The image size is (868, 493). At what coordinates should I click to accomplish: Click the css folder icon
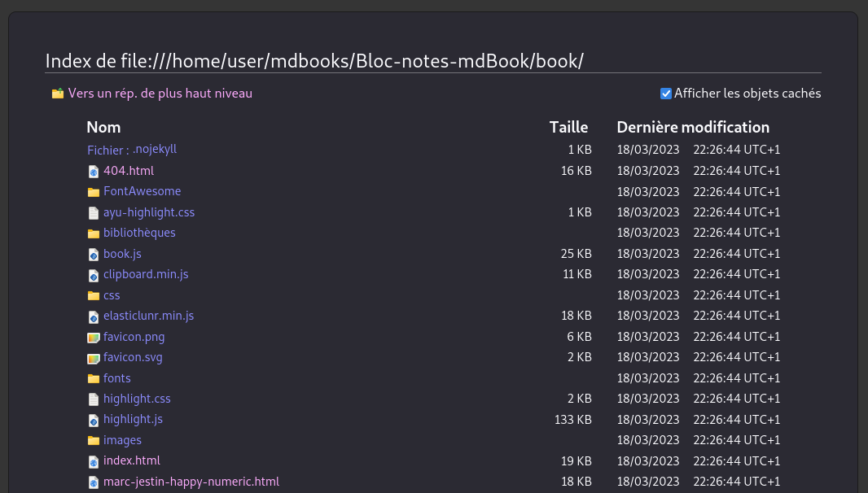(x=94, y=296)
